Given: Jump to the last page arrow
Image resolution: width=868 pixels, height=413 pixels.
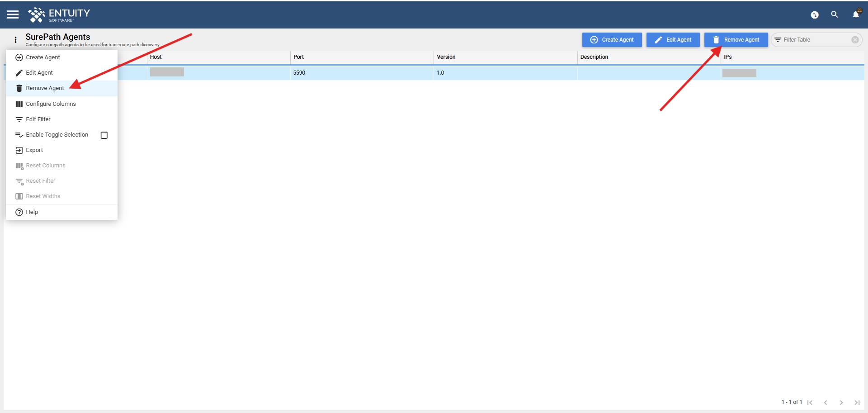Looking at the screenshot, I should coord(857,402).
